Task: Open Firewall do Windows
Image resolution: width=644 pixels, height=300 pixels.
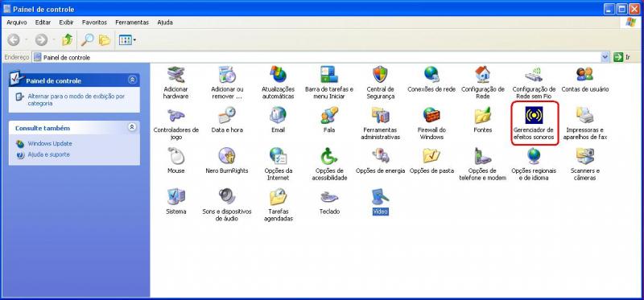Action: [431, 123]
